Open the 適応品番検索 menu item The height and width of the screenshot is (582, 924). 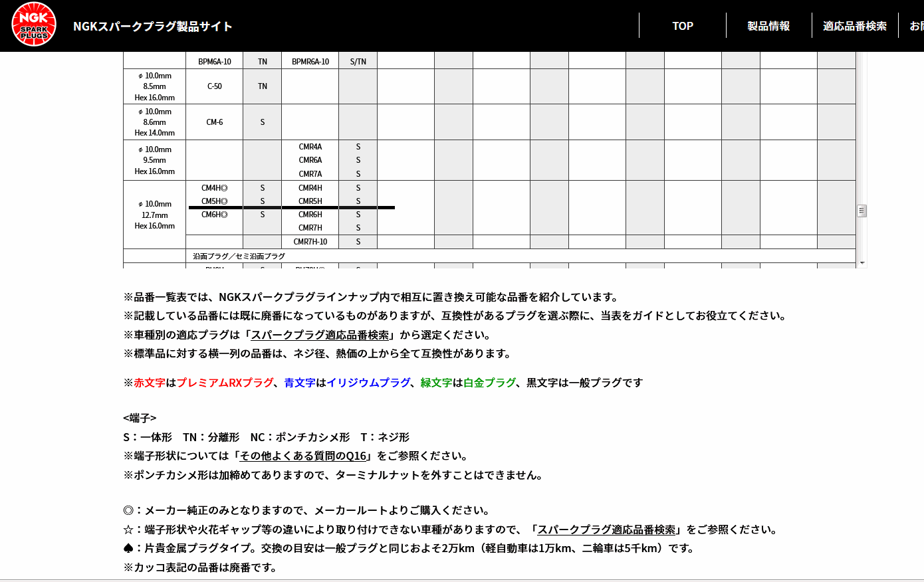[x=855, y=26]
